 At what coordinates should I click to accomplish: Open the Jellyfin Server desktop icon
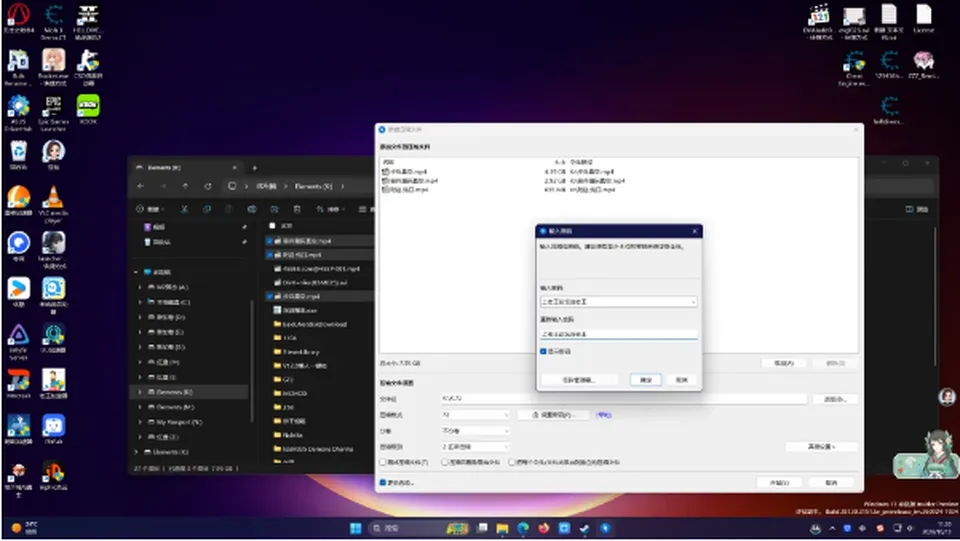point(18,342)
